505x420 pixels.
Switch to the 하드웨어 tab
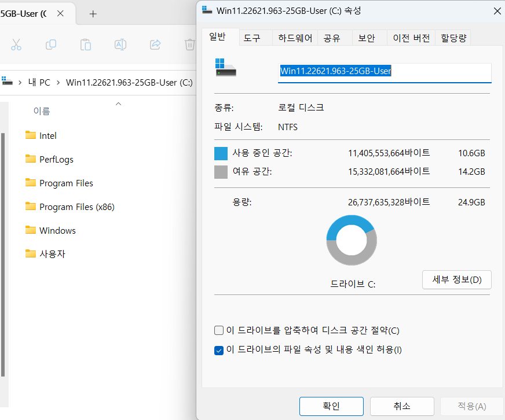click(295, 38)
